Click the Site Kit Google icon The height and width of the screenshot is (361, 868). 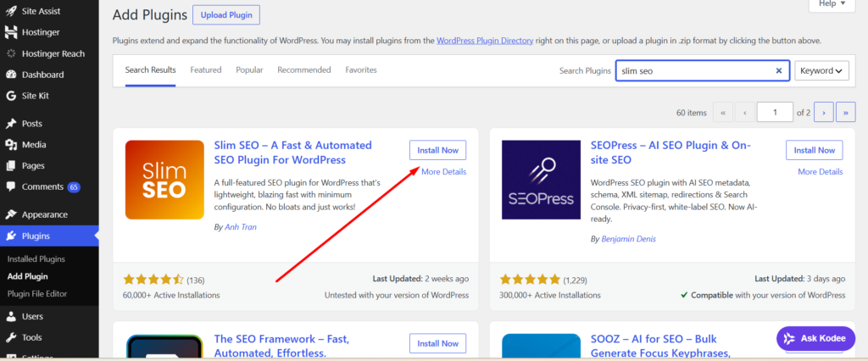pyautogui.click(x=11, y=96)
